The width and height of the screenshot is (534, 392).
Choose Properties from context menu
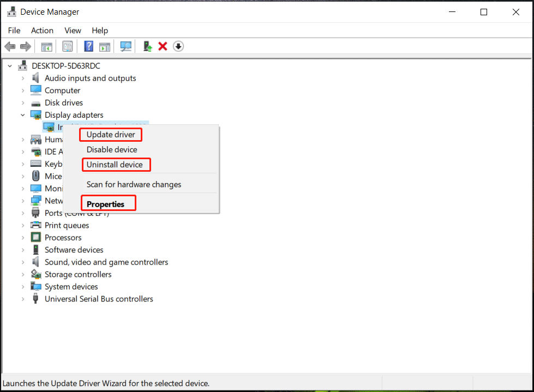point(105,204)
